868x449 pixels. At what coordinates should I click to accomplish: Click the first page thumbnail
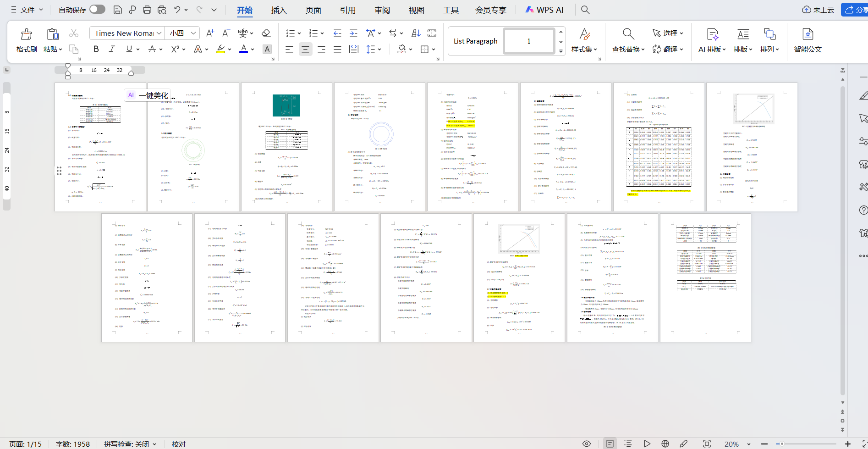tap(100, 147)
